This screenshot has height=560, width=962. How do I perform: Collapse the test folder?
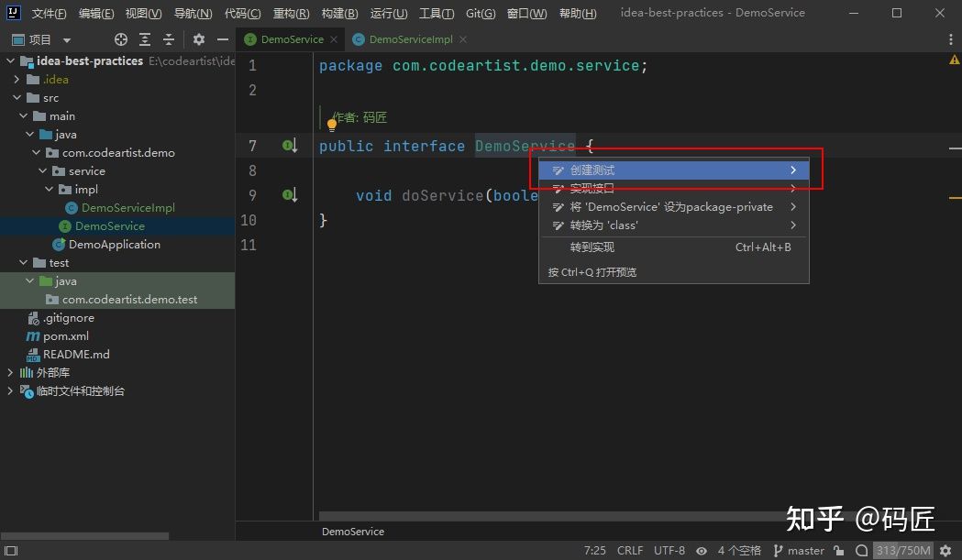23,262
